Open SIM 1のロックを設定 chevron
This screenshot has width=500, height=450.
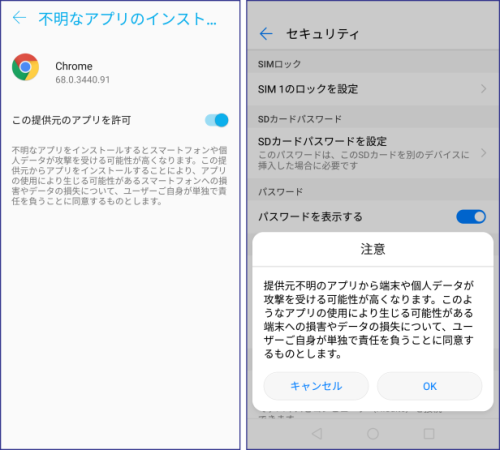[483, 89]
